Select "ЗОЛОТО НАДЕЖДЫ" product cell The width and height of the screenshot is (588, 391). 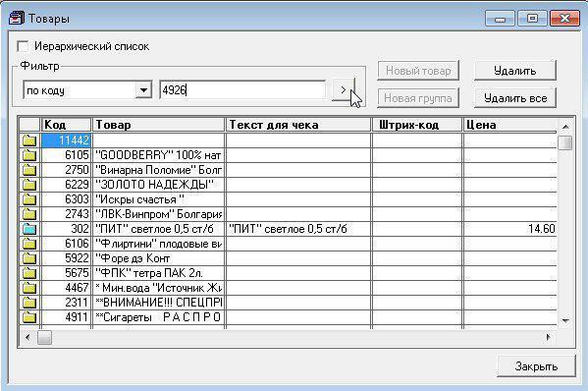[158, 185]
